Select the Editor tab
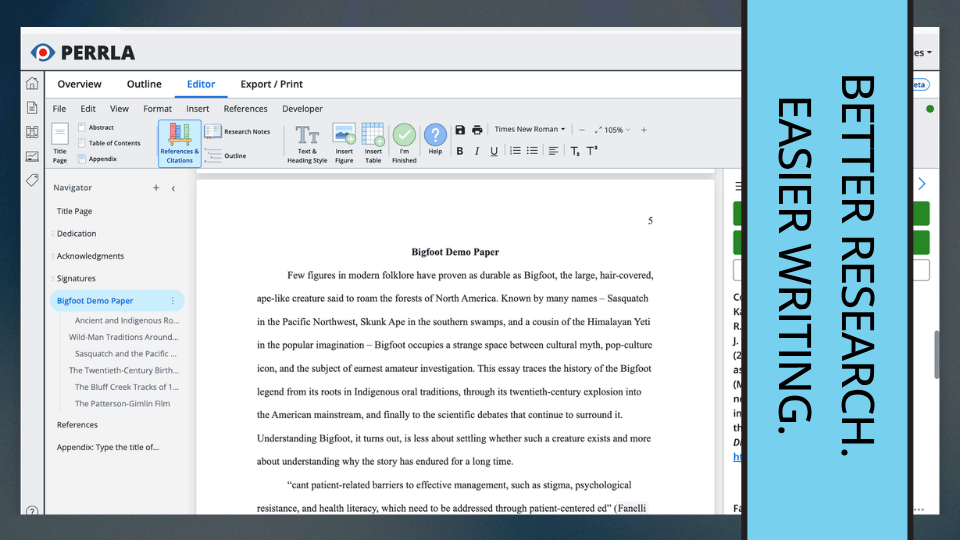This screenshot has width=960, height=540. 201,84
